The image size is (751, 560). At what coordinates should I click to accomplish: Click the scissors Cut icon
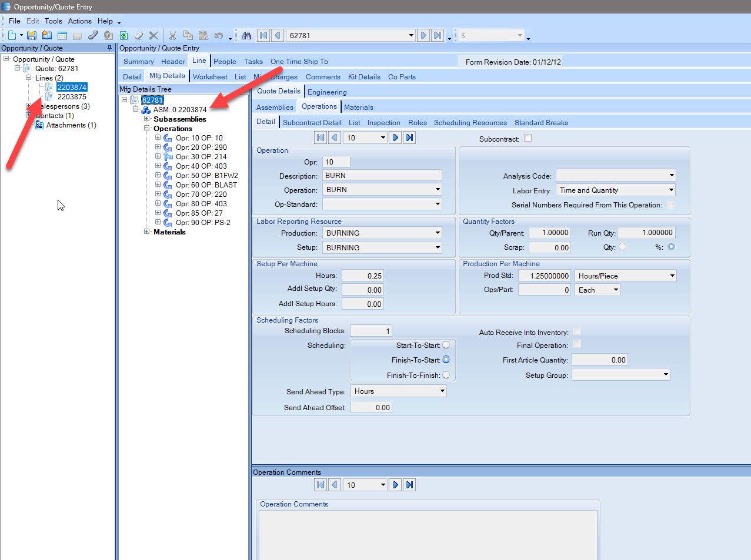coord(172,36)
